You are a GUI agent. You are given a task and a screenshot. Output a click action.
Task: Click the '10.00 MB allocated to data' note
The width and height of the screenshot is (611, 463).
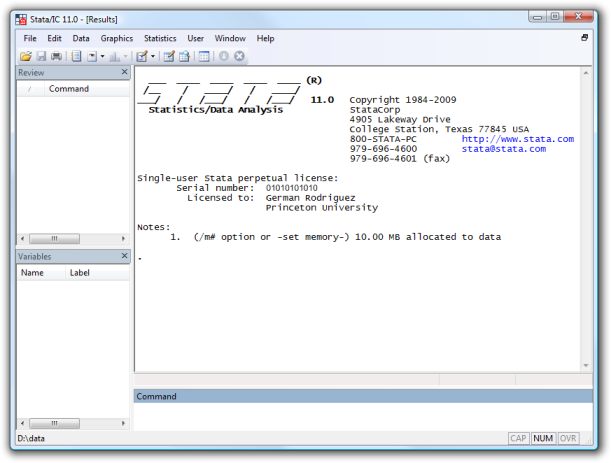click(428, 237)
